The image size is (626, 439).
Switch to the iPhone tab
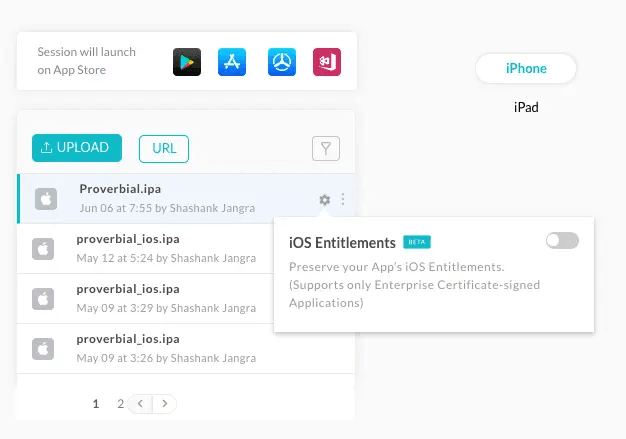pyautogui.click(x=526, y=68)
